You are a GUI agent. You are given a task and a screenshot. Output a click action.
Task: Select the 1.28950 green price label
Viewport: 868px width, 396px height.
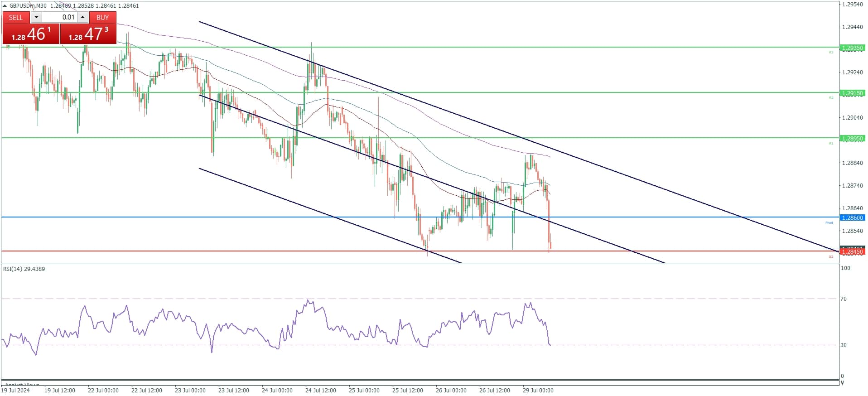coord(852,138)
